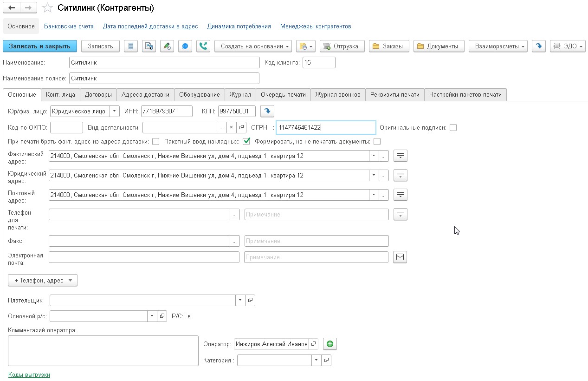Screen dimensions: 588x381
Task: Click the ellipsis button of Факс field
Action: 235,241
